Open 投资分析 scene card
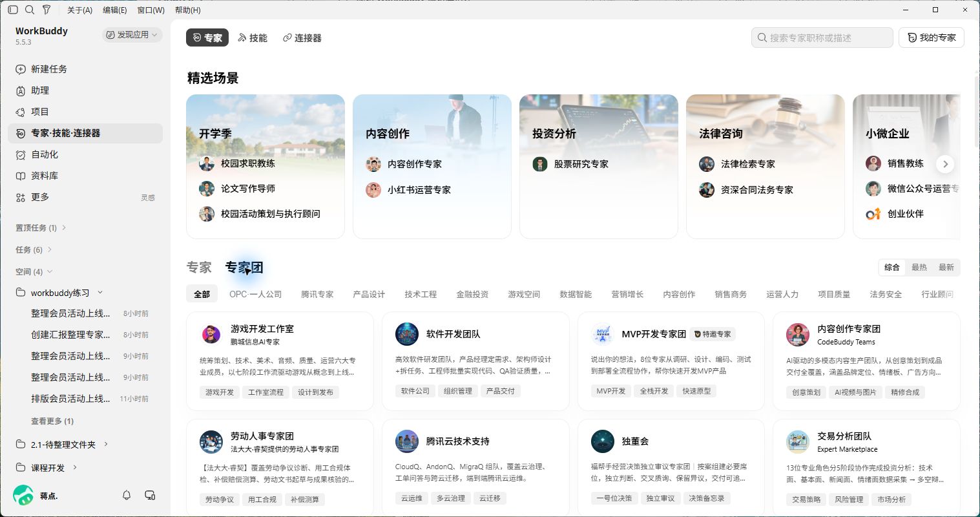Viewport: 980px width, 517px height. [x=599, y=167]
